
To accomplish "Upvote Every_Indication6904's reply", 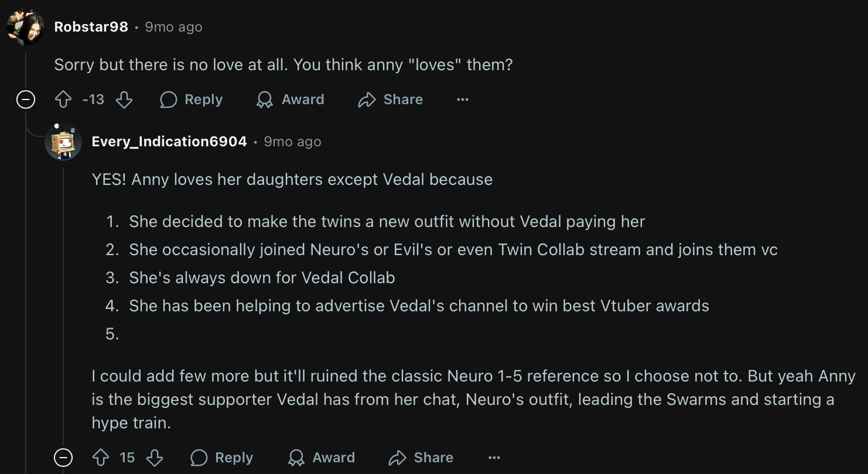I will pos(101,458).
